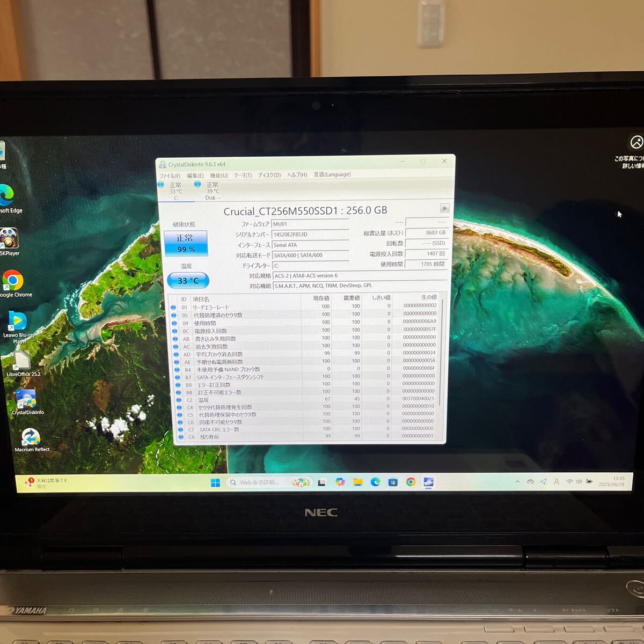Open the 言語(Language) menu
The image size is (644, 644).
(x=332, y=174)
